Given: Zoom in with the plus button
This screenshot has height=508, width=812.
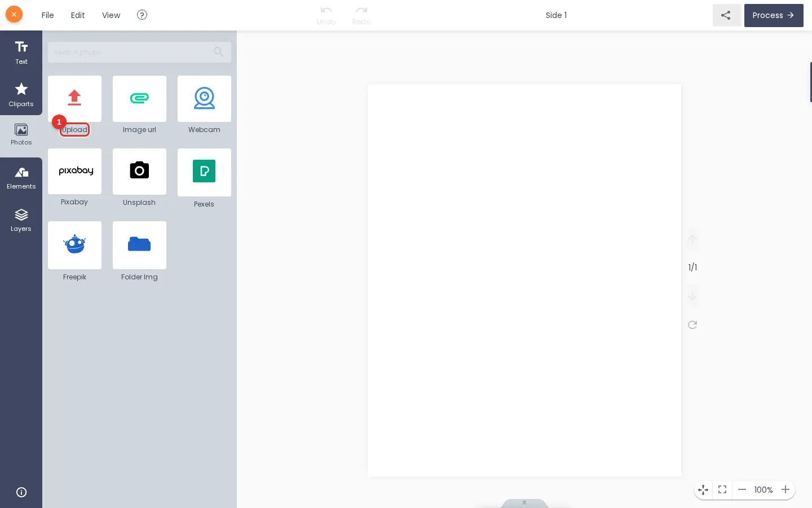Looking at the screenshot, I should click(785, 490).
